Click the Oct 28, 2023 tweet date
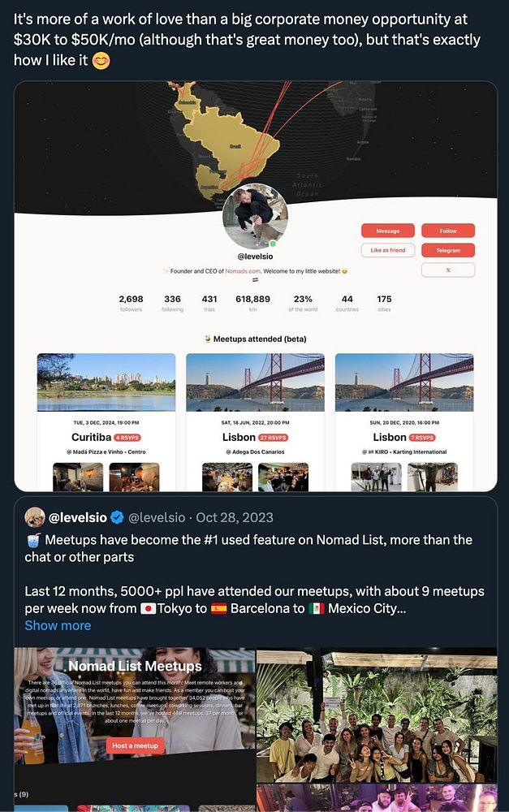Viewport: 509px width, 812px height. 234,517
